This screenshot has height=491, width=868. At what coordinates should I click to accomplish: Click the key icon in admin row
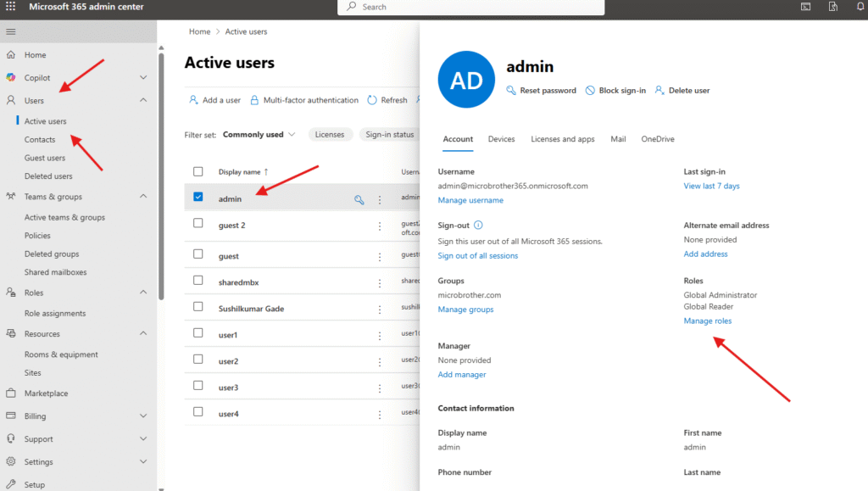(359, 200)
